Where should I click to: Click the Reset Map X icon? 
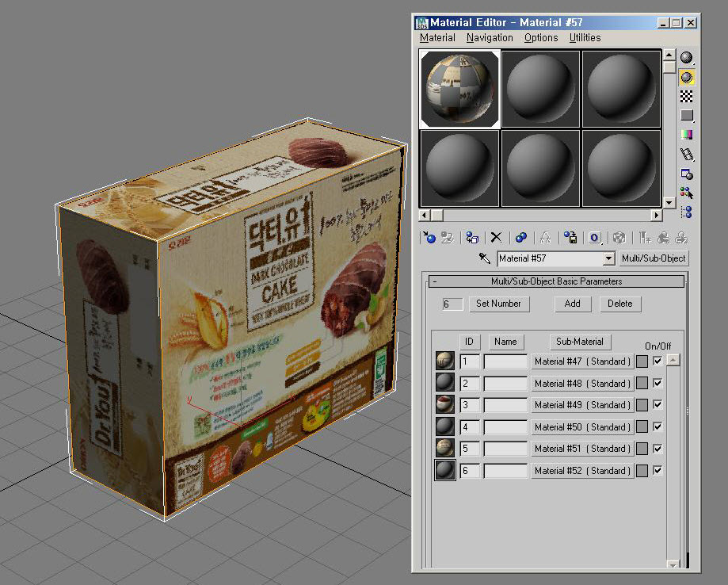click(496, 238)
